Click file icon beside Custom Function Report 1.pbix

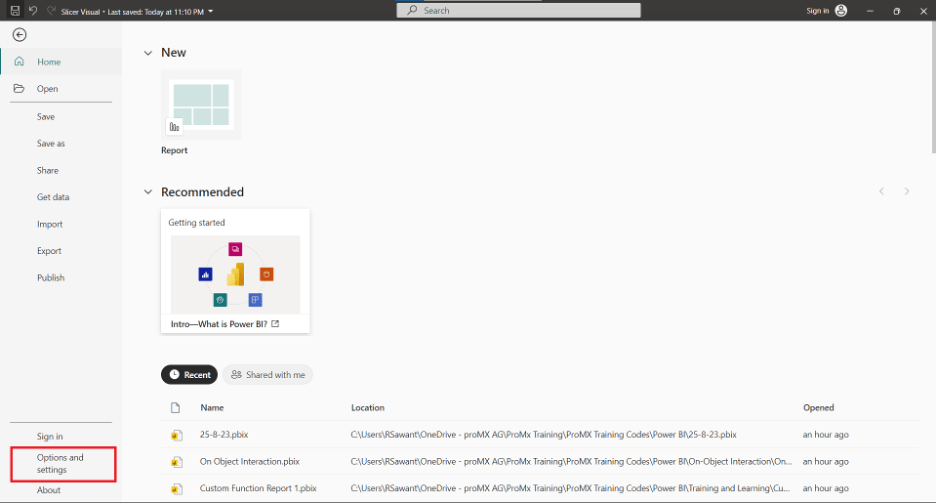coord(176,489)
